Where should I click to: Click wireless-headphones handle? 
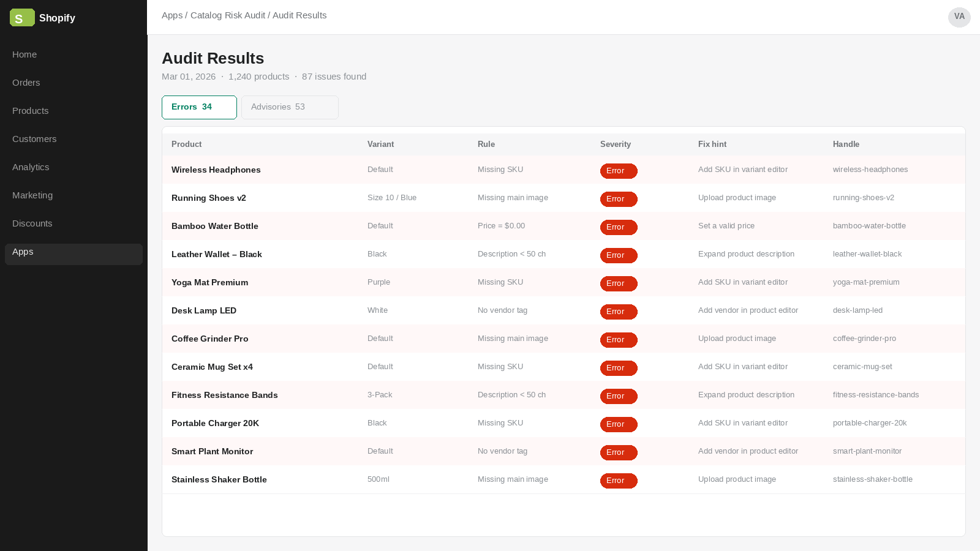(x=870, y=170)
